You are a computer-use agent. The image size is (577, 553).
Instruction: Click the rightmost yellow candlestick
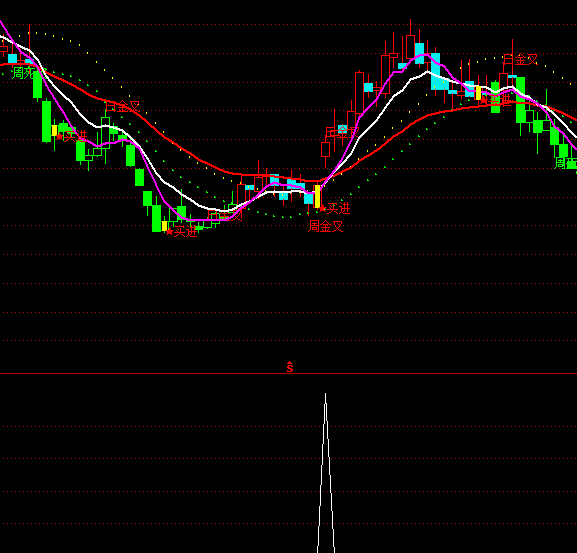click(x=478, y=93)
